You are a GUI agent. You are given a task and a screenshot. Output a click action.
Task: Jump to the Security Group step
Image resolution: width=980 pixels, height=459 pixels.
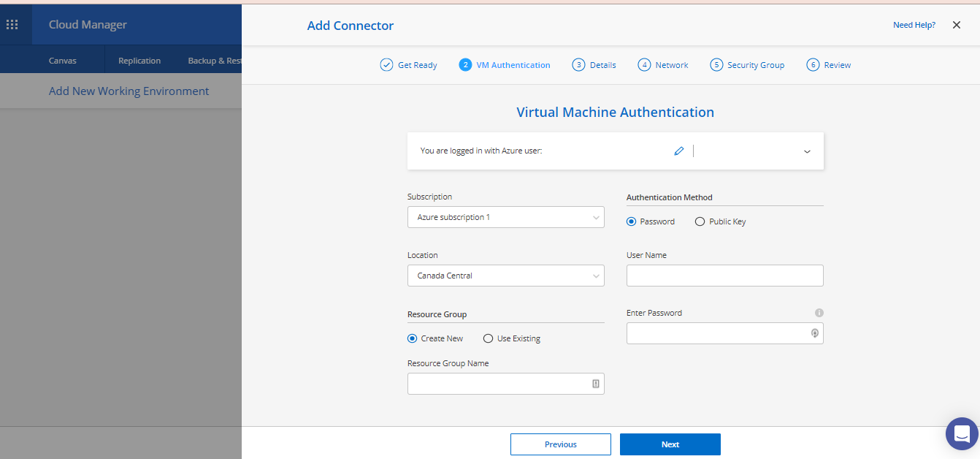click(x=747, y=65)
